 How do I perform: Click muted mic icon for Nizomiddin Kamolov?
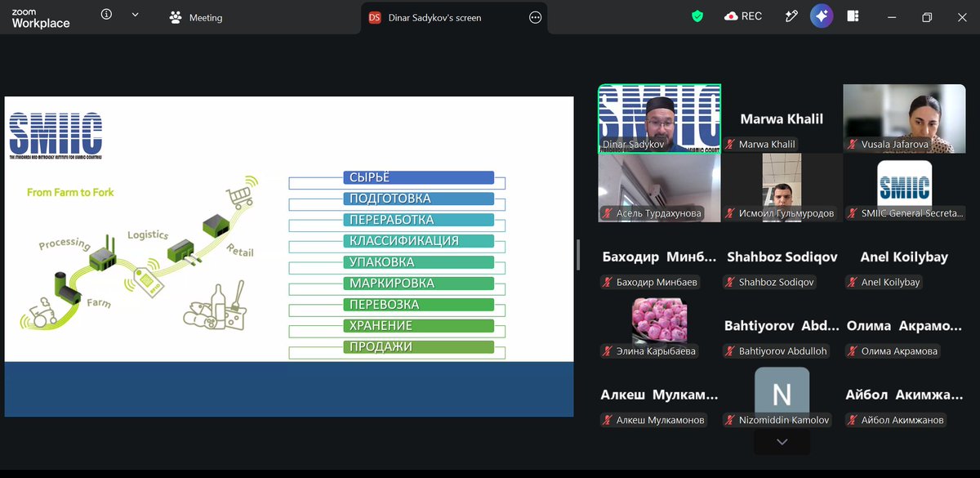coord(730,420)
